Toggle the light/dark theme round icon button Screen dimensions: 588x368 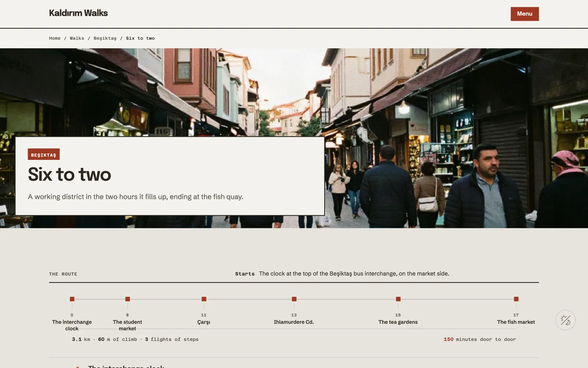(565, 320)
